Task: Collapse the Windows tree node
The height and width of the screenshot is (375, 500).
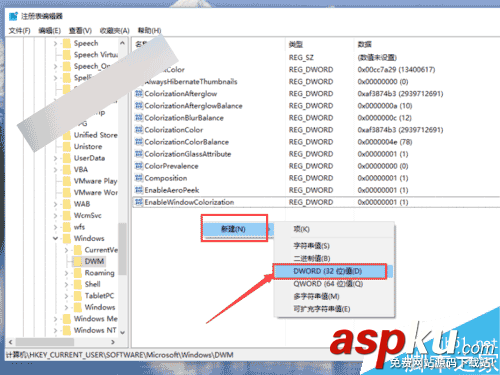Action: point(55,238)
